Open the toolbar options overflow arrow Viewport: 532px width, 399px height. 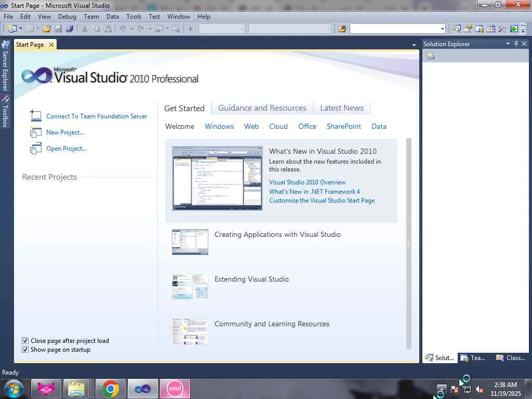click(523, 29)
